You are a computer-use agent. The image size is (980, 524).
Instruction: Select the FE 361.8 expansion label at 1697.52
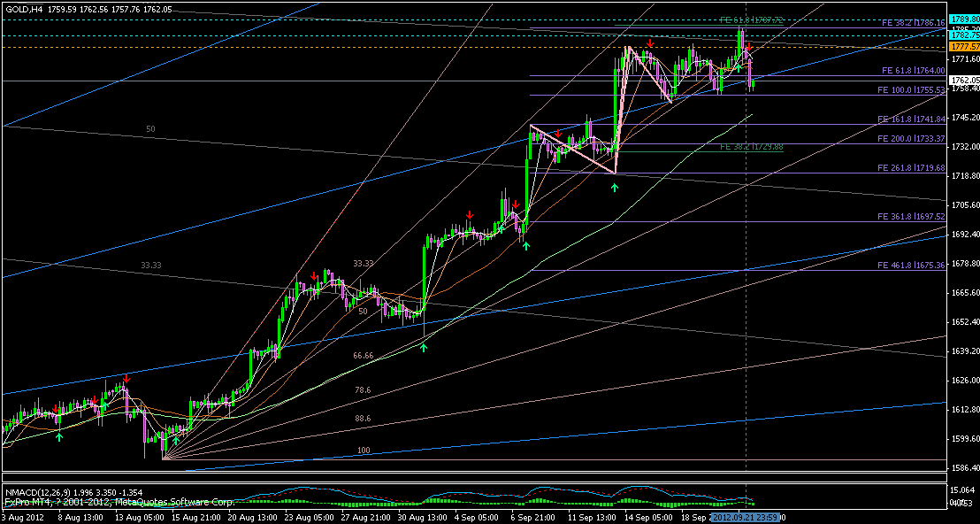pos(911,217)
